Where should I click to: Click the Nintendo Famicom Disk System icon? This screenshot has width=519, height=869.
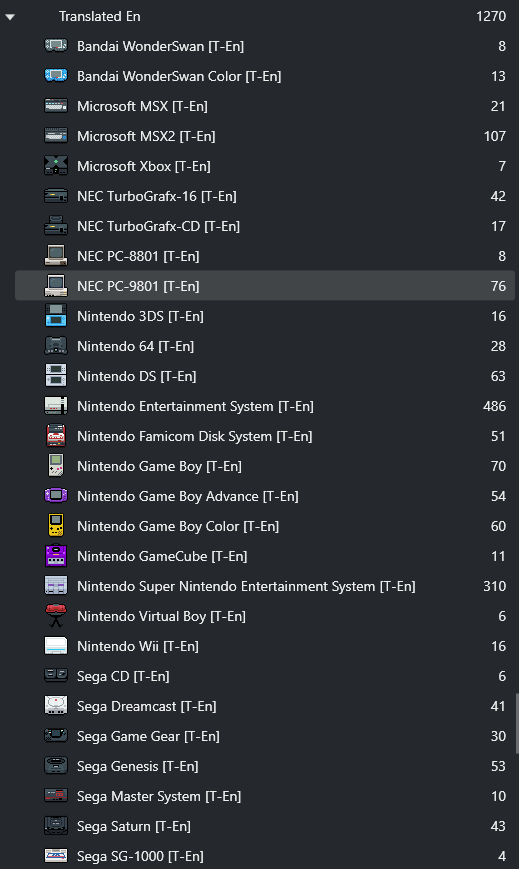coord(55,436)
